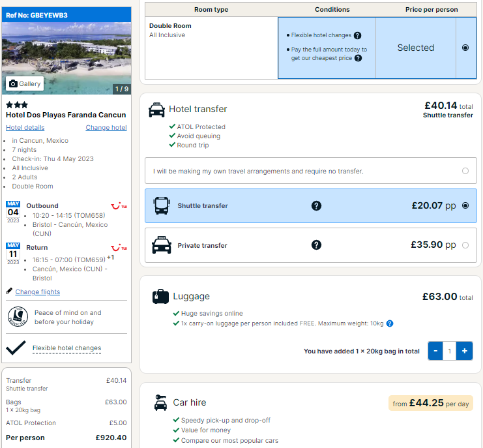Increase 20kg bag count with plus button
The image size is (483, 448).
pos(465,351)
